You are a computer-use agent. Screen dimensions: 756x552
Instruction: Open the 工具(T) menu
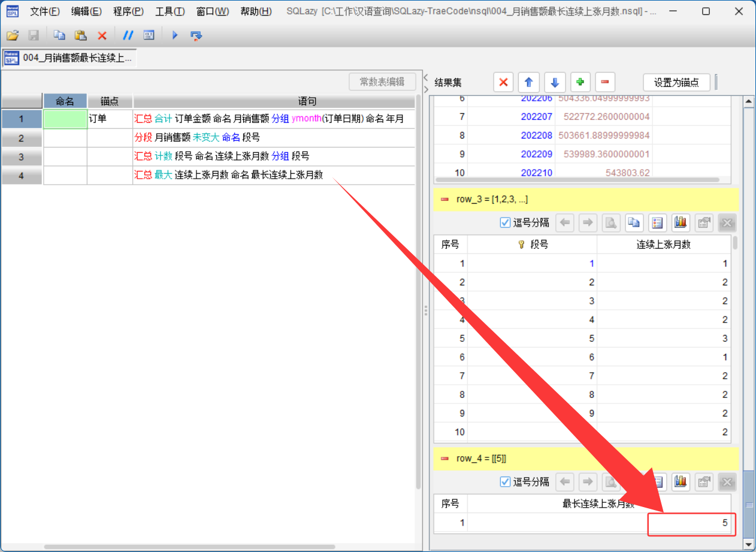click(170, 11)
